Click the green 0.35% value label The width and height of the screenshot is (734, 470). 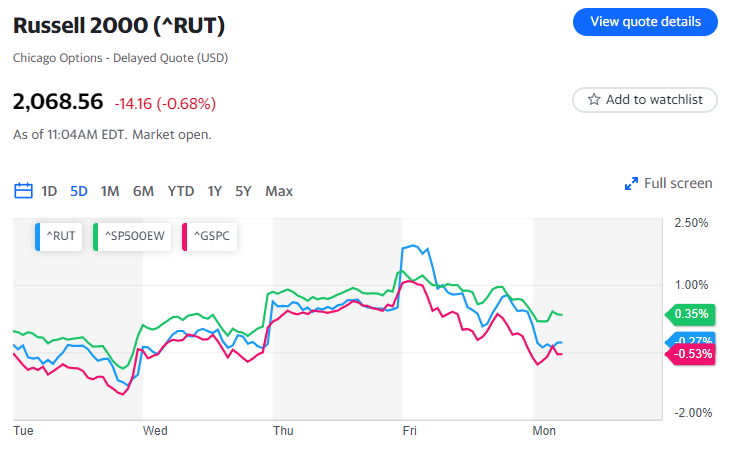[x=691, y=314]
